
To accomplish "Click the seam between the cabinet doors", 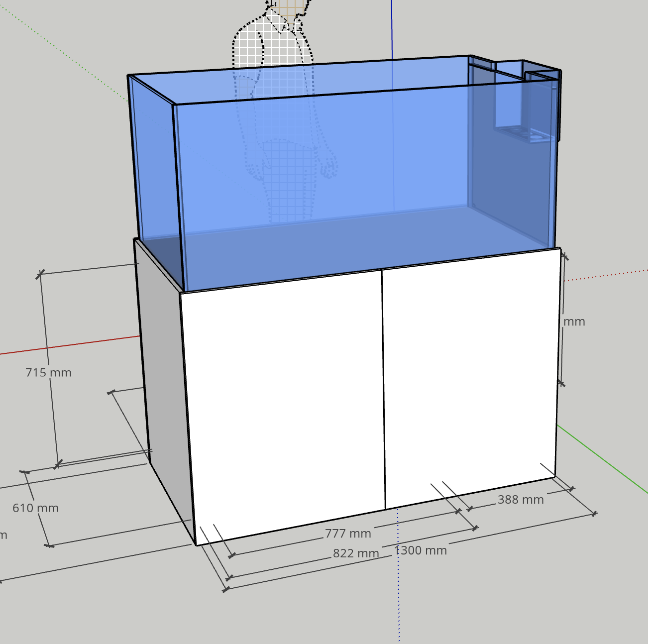I will tap(384, 388).
